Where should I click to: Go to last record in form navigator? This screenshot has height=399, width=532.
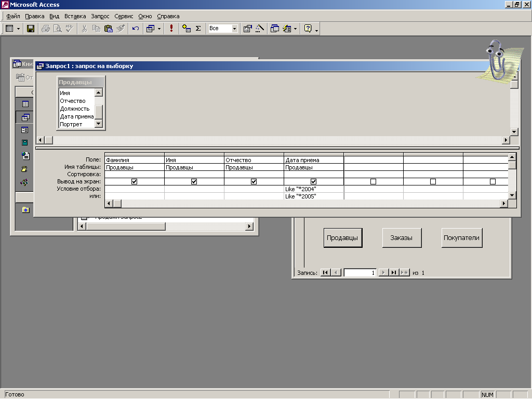coord(394,272)
